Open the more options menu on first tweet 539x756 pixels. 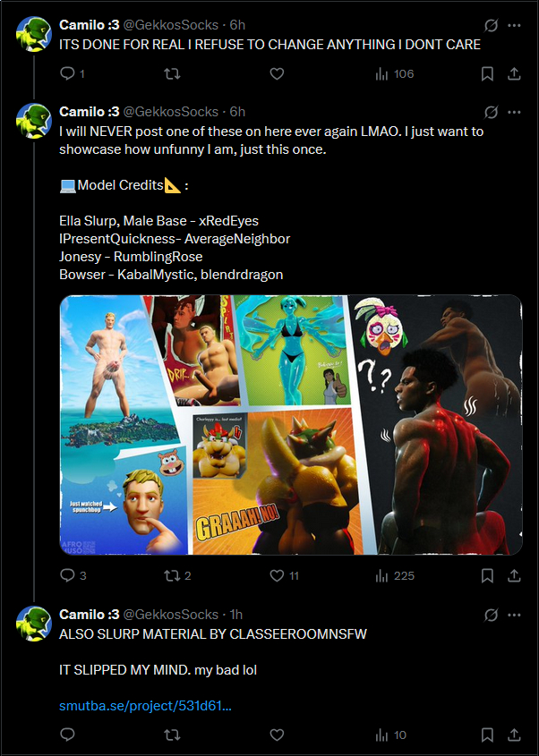click(515, 25)
